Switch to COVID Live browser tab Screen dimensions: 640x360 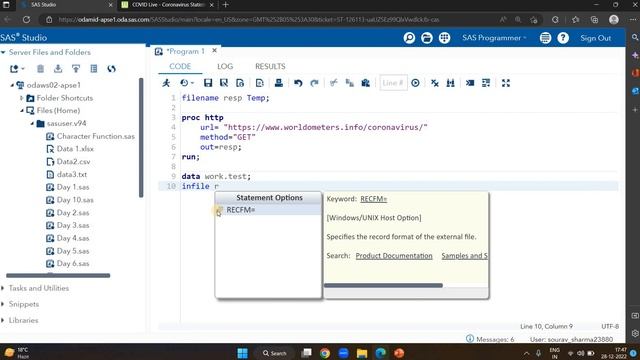[167, 5]
